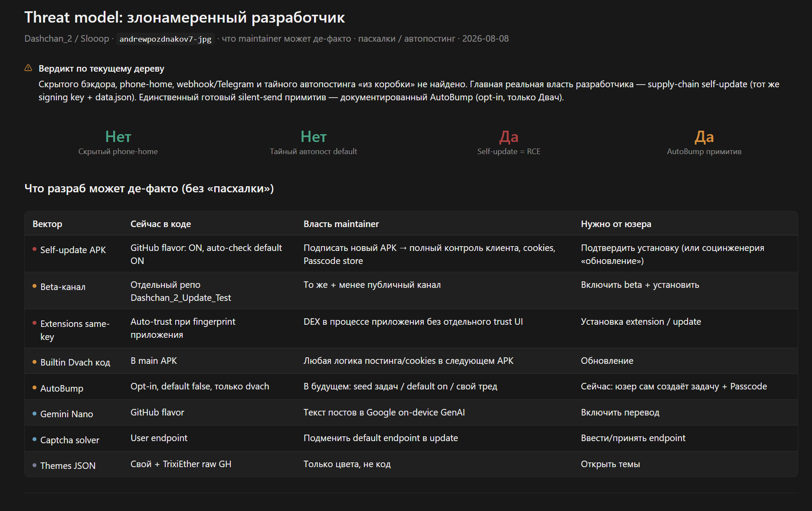
Task: Click the "Нужно от юзера" column header
Action: point(616,224)
